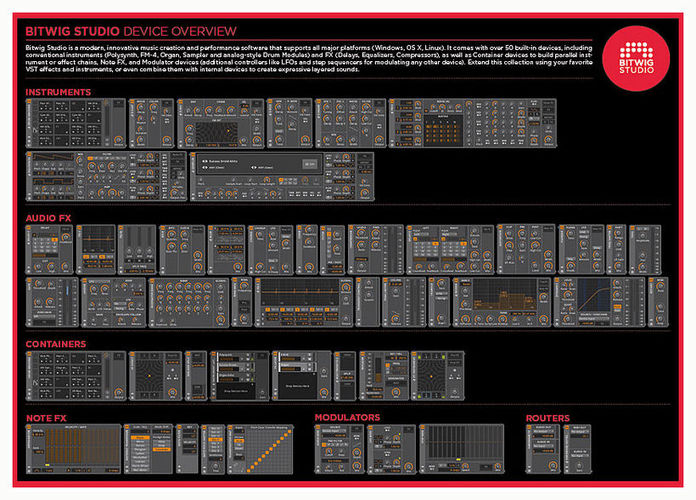This screenshot has height=500, width=696.
Task: Toggle power button of the Sampler device
Action: [x=193, y=155]
